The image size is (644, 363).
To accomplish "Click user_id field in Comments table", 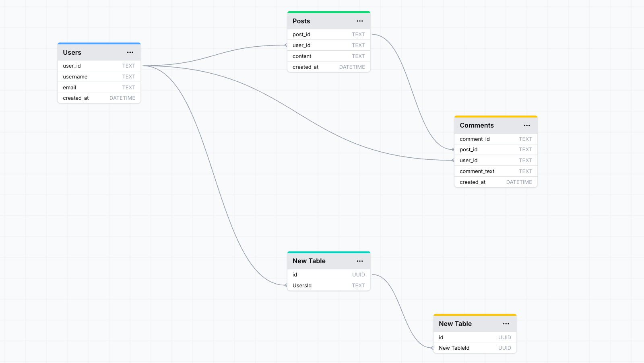I will [496, 160].
